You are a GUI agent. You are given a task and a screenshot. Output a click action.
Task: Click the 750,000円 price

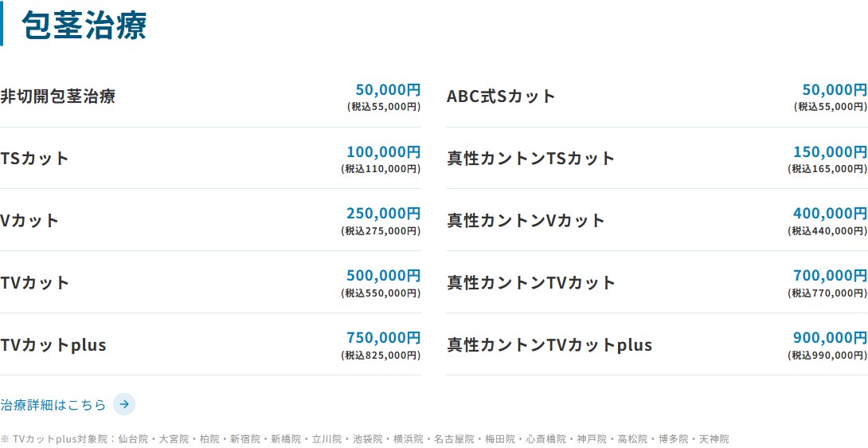coord(384,338)
